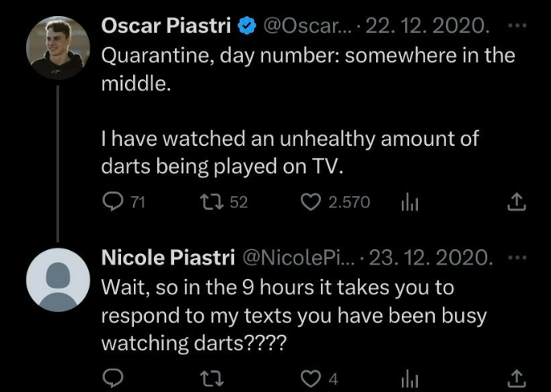This screenshot has width=551, height=392.
Task: Open Nicole Piastri's default avatar
Action: tap(58, 280)
